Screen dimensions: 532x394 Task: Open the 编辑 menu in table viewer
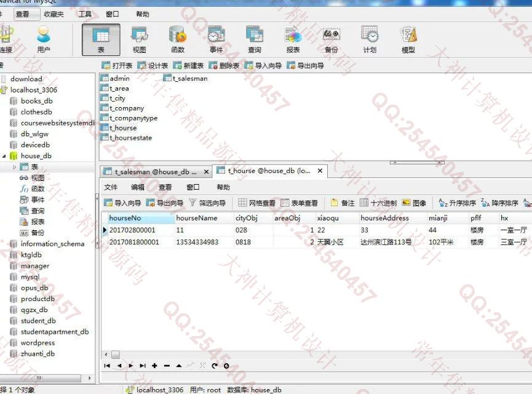138,187
